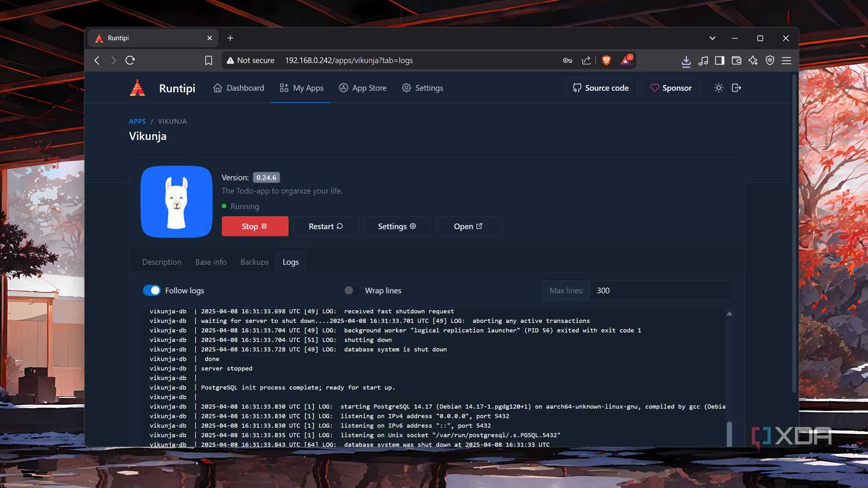This screenshot has width=868, height=488.
Task: Open the Dashboard nav item
Action: tap(238, 88)
